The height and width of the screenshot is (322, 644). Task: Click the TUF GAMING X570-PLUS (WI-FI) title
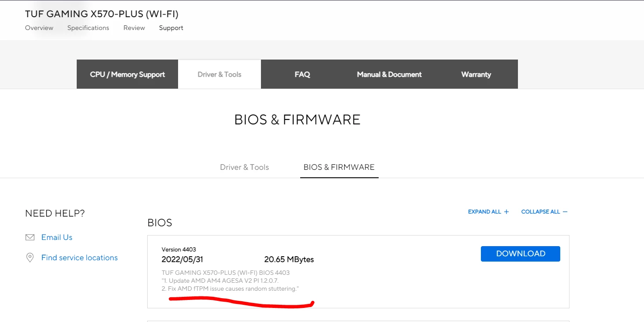[x=102, y=14]
